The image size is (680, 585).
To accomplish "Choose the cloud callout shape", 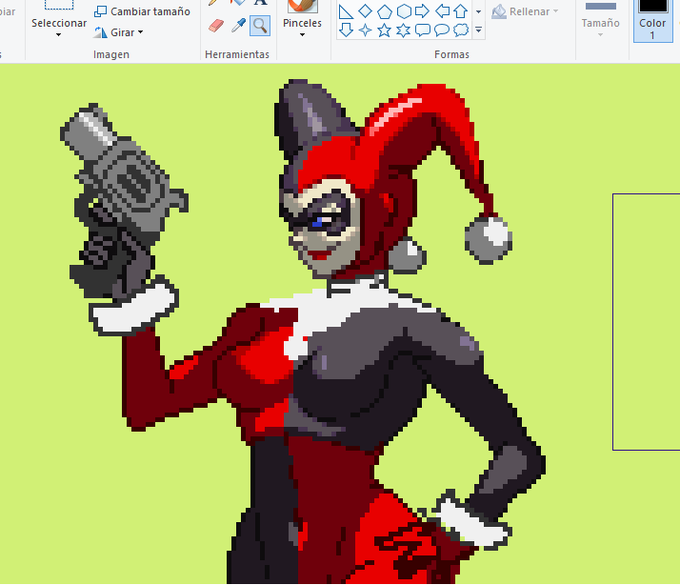I will coord(461,30).
